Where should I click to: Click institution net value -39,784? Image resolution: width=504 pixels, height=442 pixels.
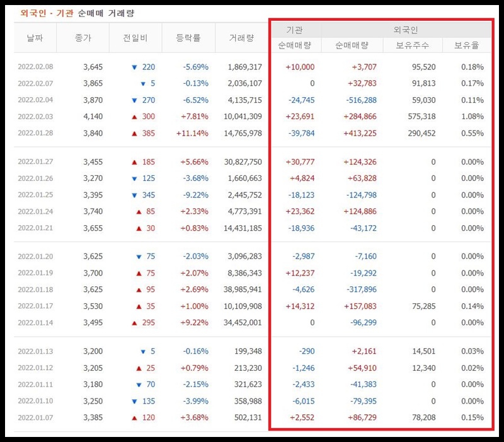(302, 133)
